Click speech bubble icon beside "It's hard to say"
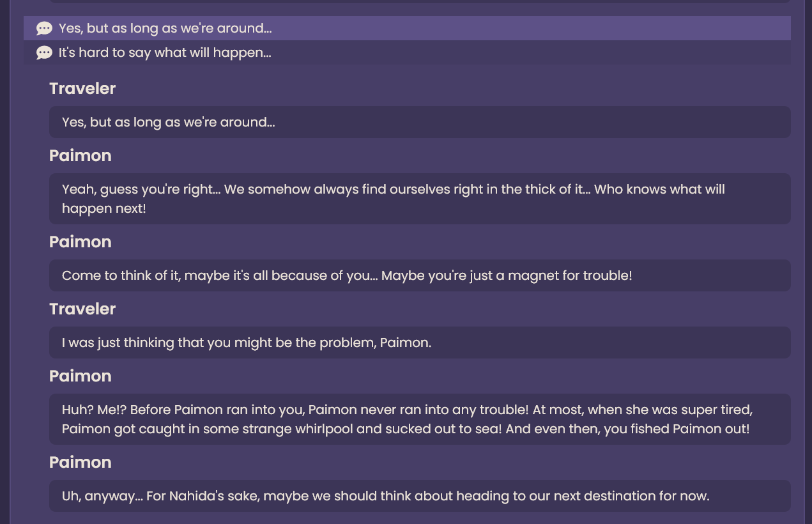The height and width of the screenshot is (524, 812). pyautogui.click(x=44, y=53)
